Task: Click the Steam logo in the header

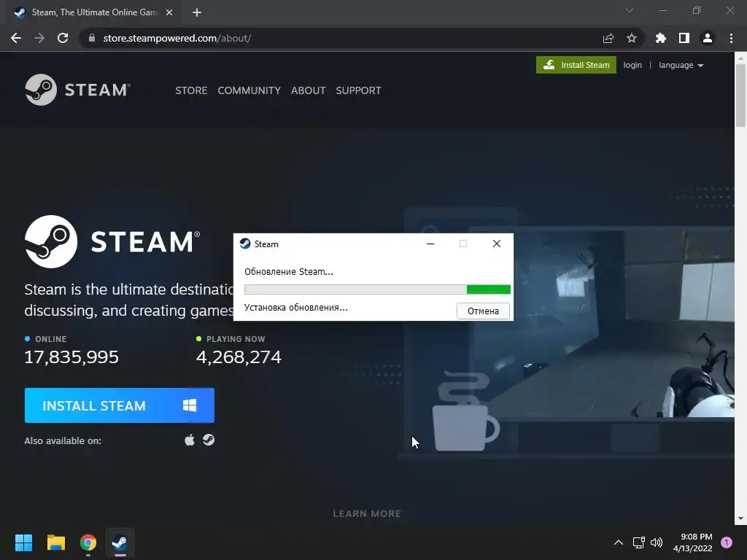Action: click(77, 90)
